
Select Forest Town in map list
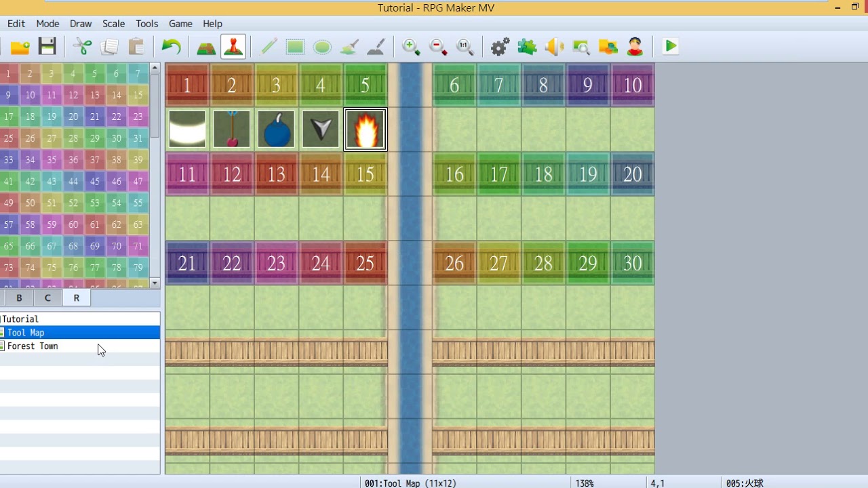click(80, 346)
